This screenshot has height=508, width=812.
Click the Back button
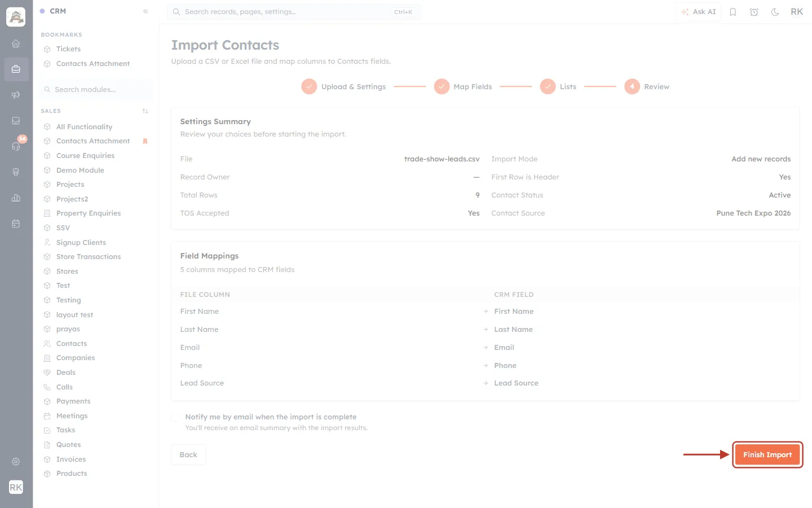coord(188,454)
